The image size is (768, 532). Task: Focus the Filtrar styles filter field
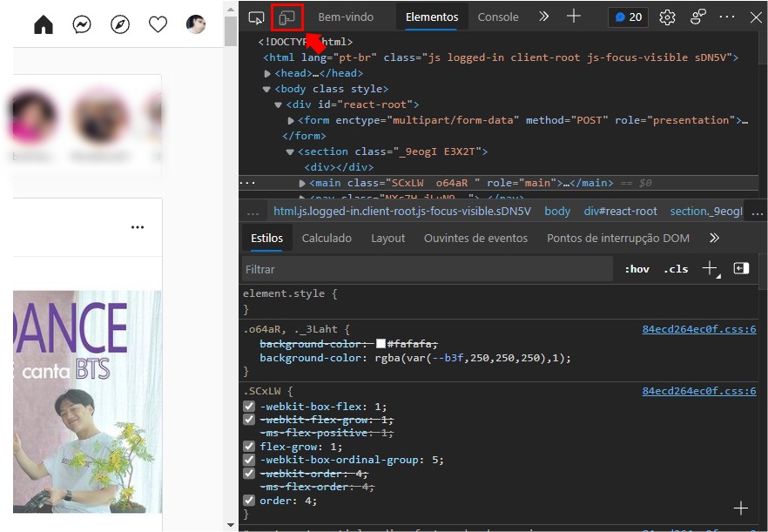[x=427, y=269]
